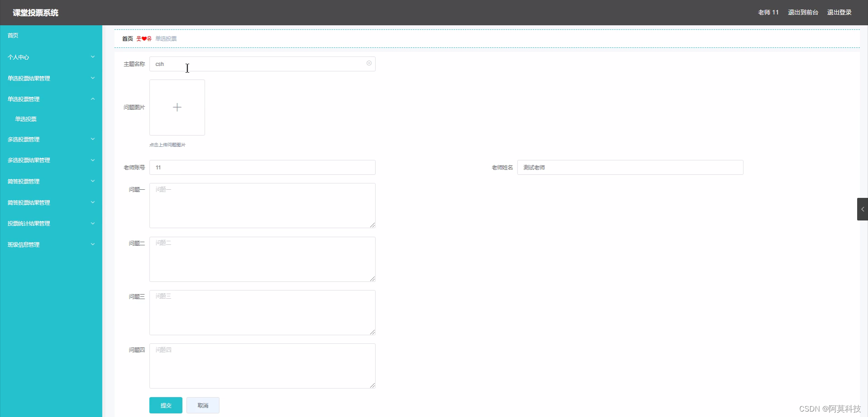Screen dimensions: 868x417
Task: Click the 问题四 textarea resize handle
Action: click(x=373, y=385)
